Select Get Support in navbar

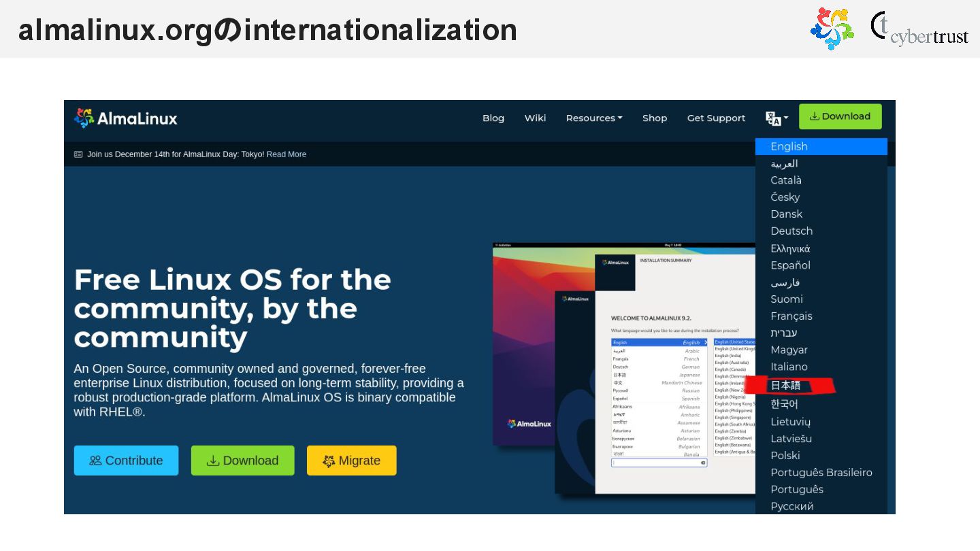click(716, 118)
